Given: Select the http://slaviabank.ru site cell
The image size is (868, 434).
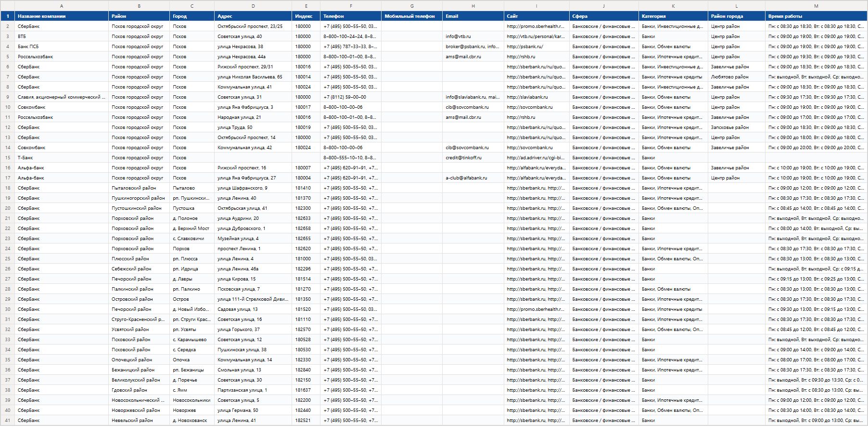Looking at the screenshot, I should [536, 97].
